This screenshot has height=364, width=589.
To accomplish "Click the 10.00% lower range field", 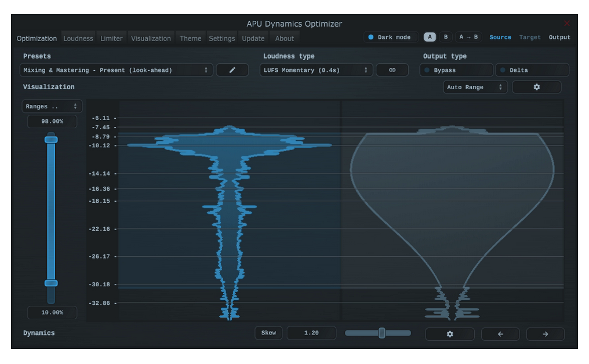I will coord(52,312).
